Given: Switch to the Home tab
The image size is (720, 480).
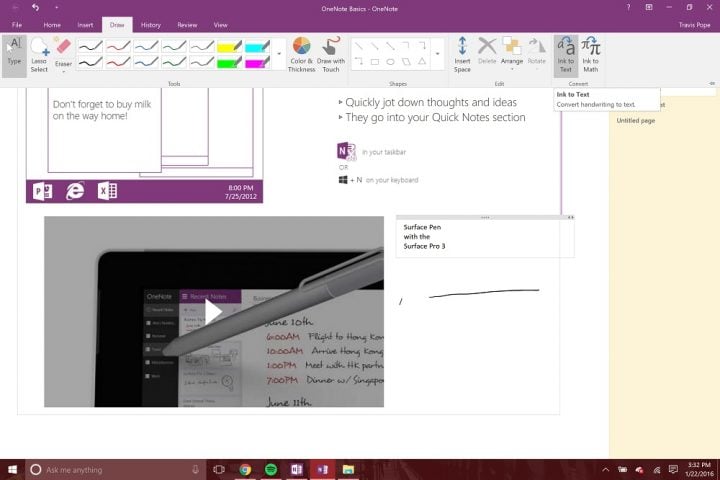Looking at the screenshot, I should pyautogui.click(x=52, y=25).
